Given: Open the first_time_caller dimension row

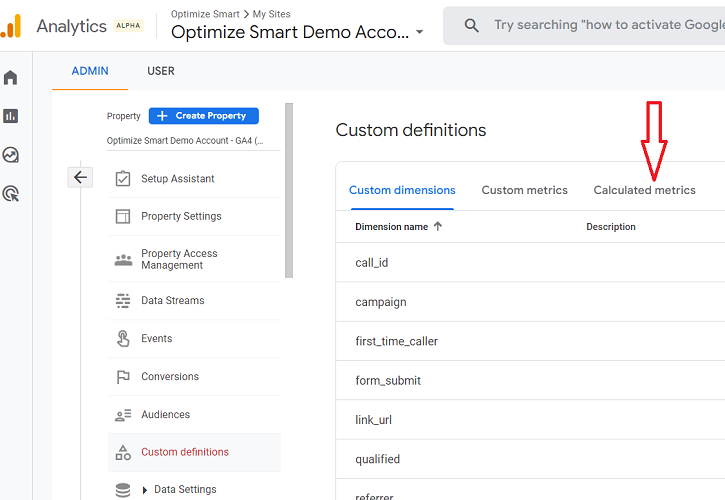Looking at the screenshot, I should (x=397, y=341).
